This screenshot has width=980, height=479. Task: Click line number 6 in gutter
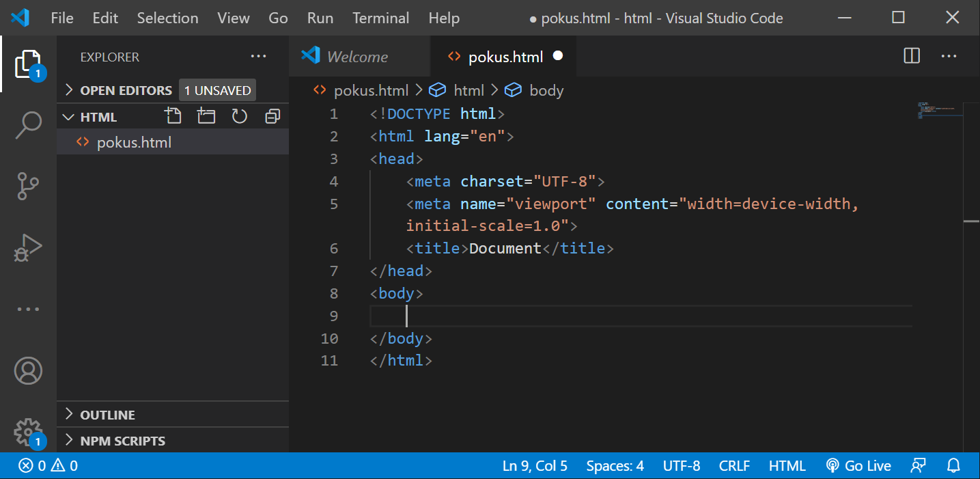pos(333,249)
